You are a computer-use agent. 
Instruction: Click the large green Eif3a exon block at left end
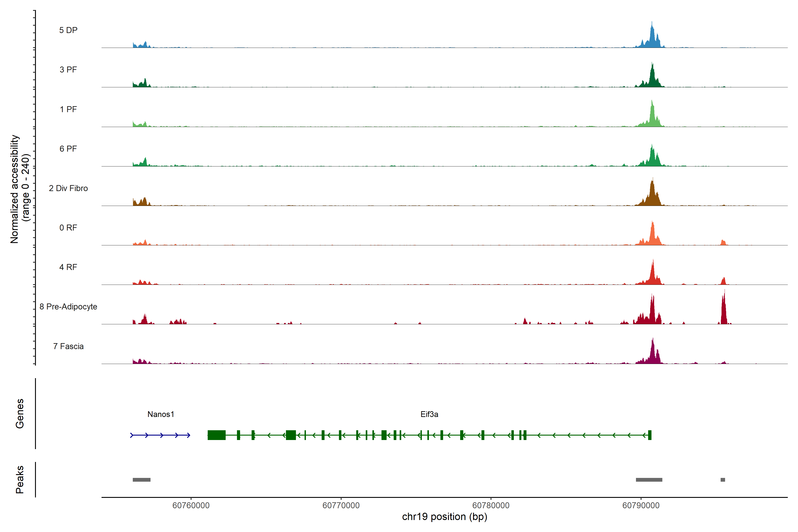pyautogui.click(x=217, y=435)
